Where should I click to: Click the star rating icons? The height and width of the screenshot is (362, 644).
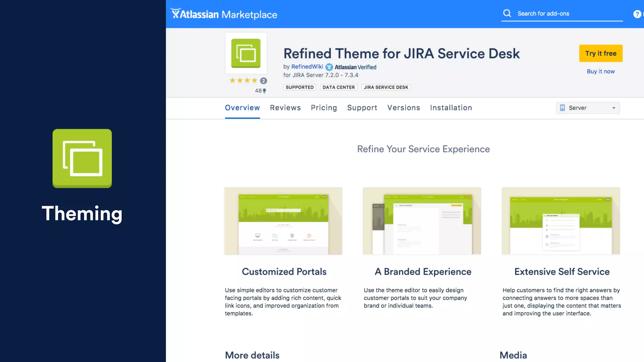tap(243, 80)
